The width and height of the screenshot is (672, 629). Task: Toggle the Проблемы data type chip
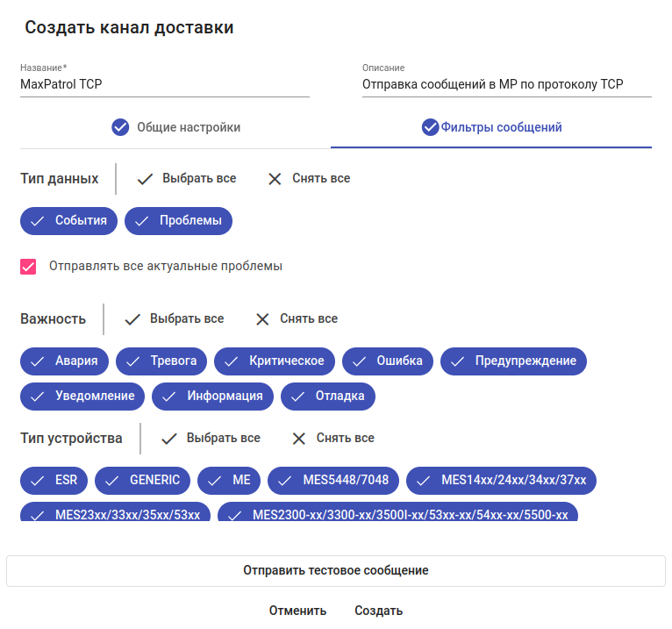tap(178, 221)
